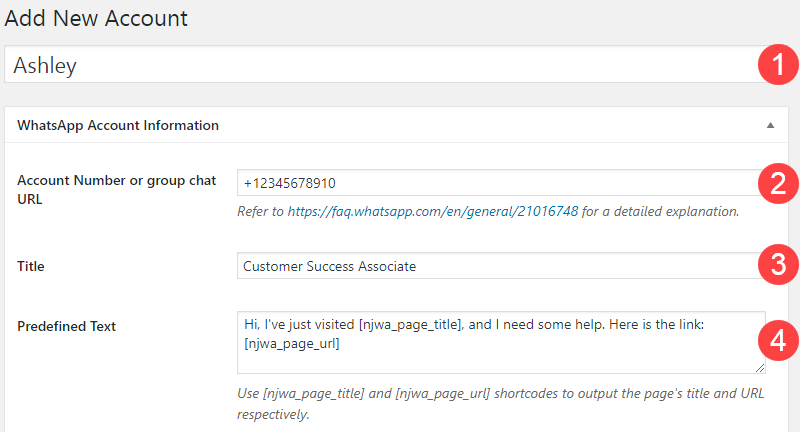Open the faq.whatsapp.com explanation link
Image resolution: width=800 pixels, height=432 pixels.
click(x=433, y=211)
